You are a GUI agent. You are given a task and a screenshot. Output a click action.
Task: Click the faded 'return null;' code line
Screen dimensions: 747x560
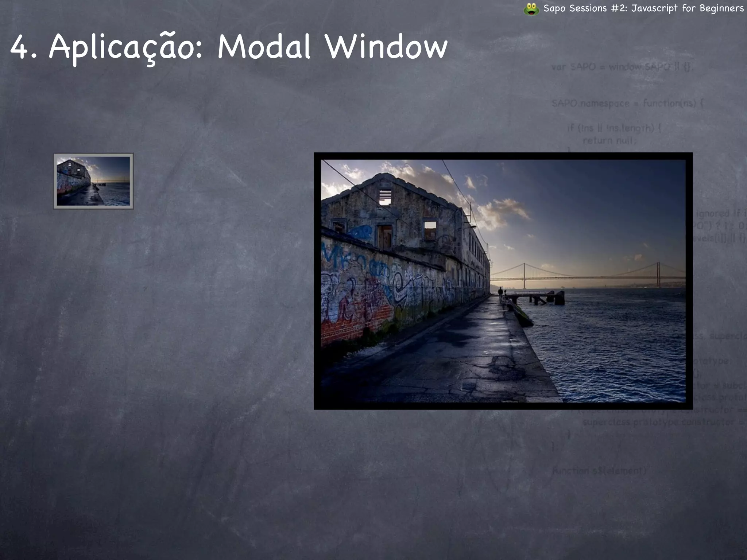click(609, 140)
